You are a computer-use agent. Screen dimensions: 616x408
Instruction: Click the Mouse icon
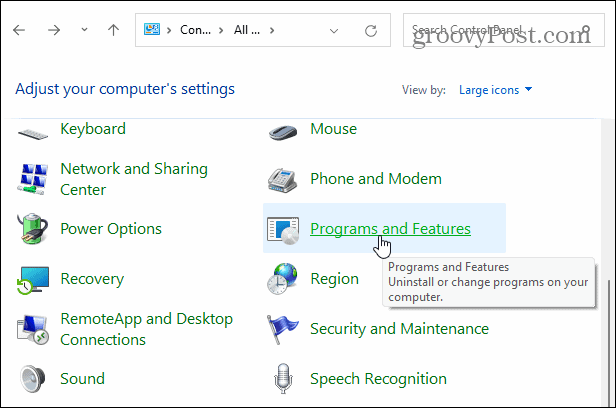point(283,132)
